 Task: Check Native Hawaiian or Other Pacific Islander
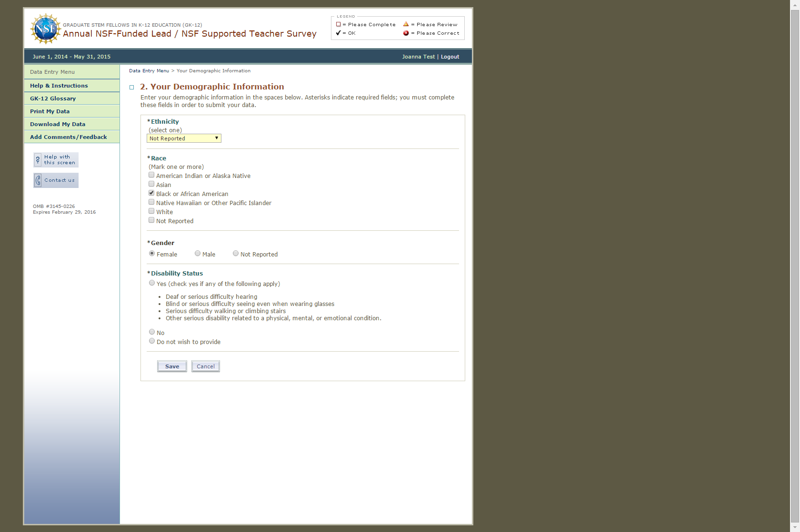coord(151,202)
